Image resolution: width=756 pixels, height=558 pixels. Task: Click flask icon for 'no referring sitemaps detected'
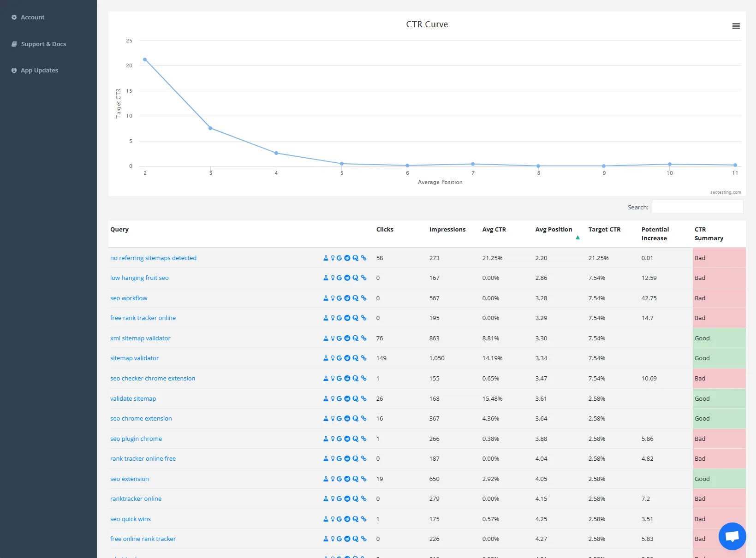tap(326, 258)
